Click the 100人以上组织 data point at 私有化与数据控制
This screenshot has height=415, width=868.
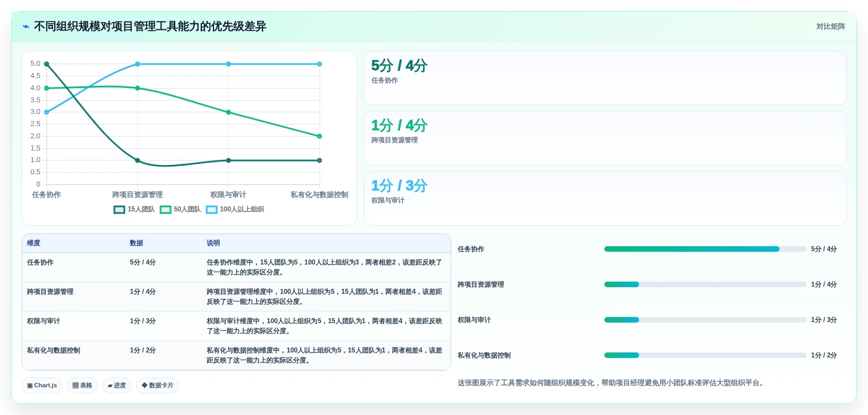click(320, 64)
